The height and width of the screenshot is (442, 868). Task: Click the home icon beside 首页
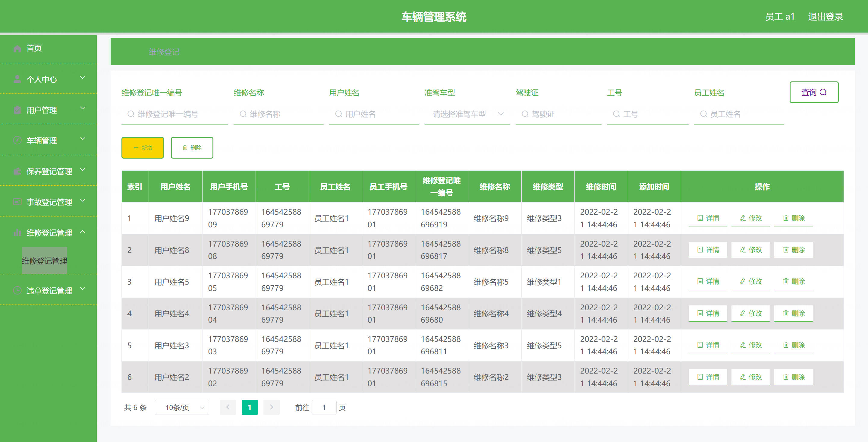click(17, 49)
